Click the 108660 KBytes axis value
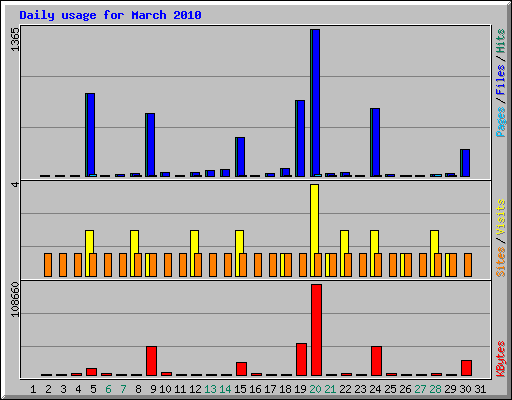This screenshot has height=400, width=512. click(x=15, y=300)
